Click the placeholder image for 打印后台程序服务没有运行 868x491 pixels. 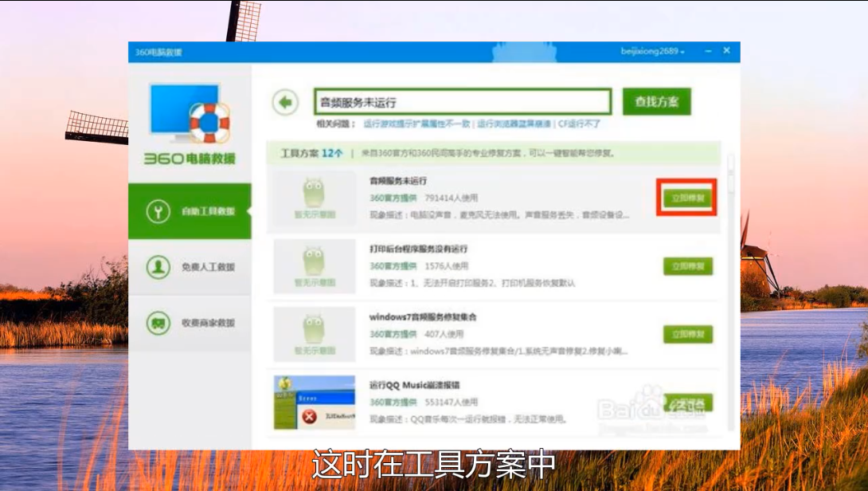coord(315,266)
